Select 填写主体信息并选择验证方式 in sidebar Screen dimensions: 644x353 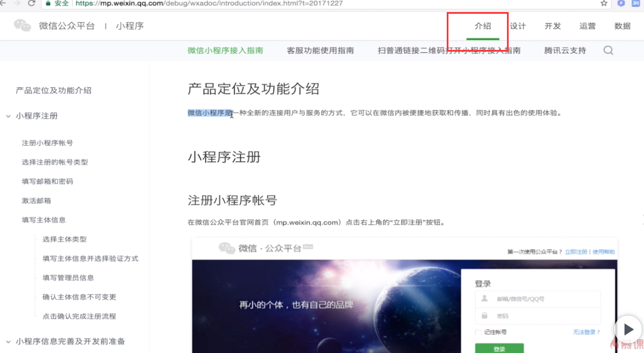tap(91, 258)
